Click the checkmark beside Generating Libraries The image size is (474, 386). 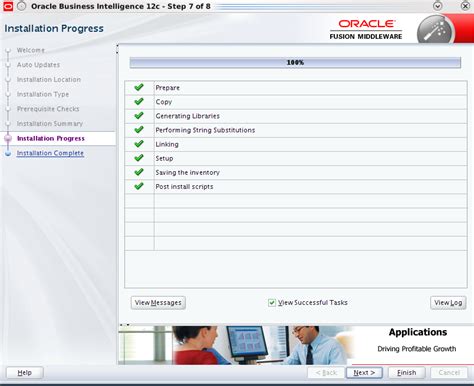point(139,116)
